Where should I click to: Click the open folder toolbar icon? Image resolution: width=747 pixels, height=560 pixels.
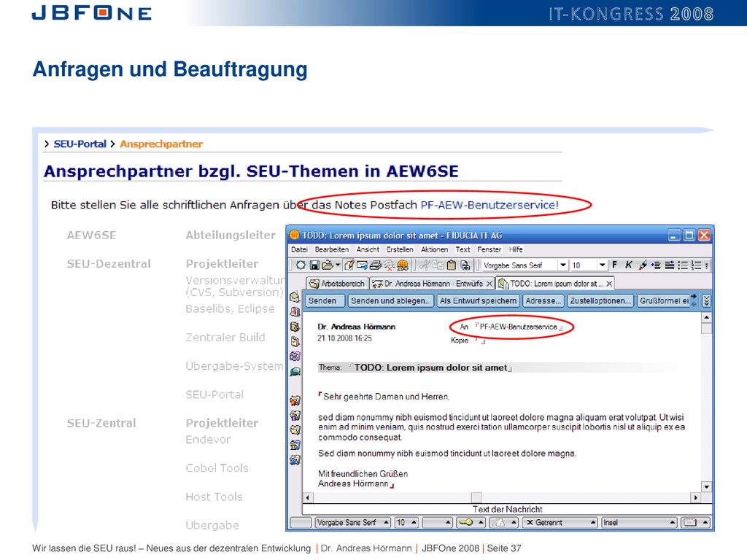click(328, 265)
